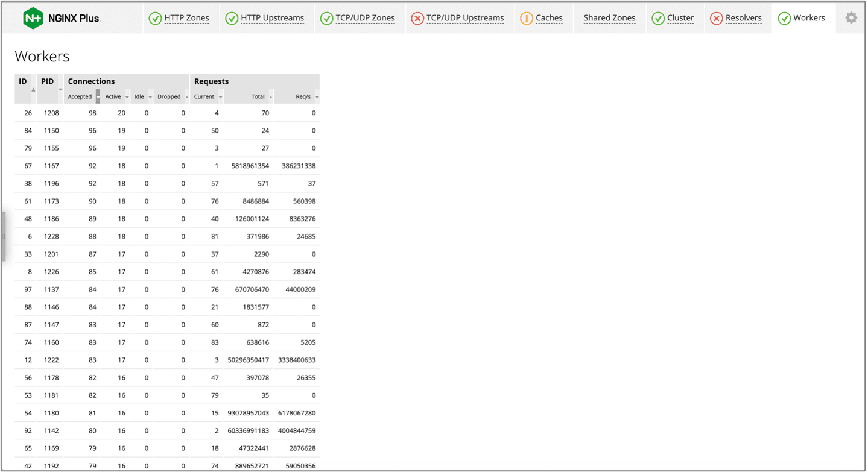Sort the table by the PID column header
This screenshot has width=868, height=475.
47,81
